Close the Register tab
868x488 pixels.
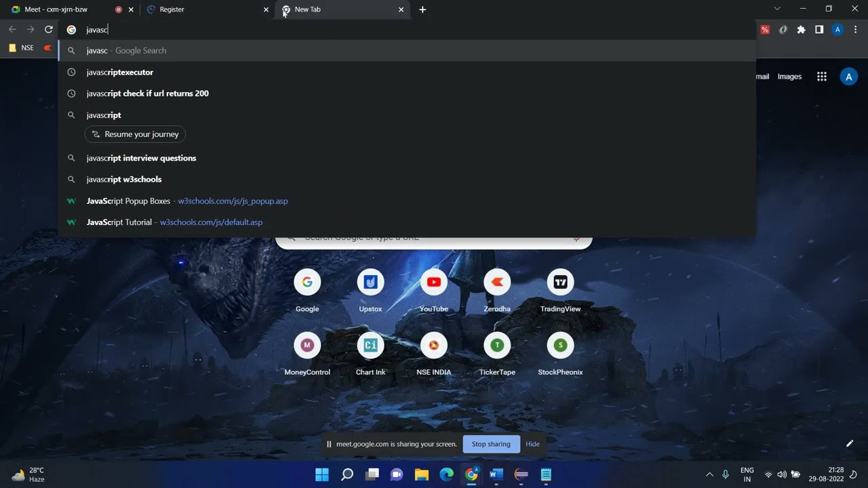click(266, 9)
